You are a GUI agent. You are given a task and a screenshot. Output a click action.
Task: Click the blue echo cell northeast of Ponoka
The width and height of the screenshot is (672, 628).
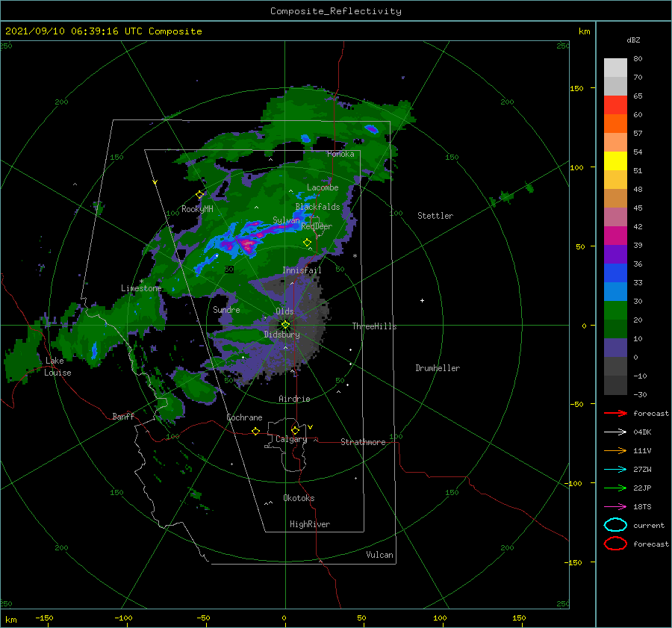pos(371,128)
